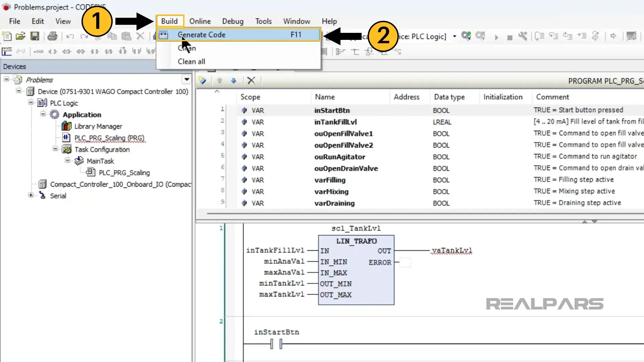
Task: Click the Open Project folder icon
Action: tap(20, 36)
